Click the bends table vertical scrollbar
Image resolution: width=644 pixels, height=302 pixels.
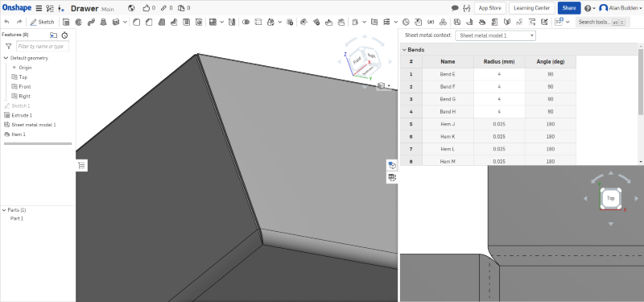pos(641,82)
